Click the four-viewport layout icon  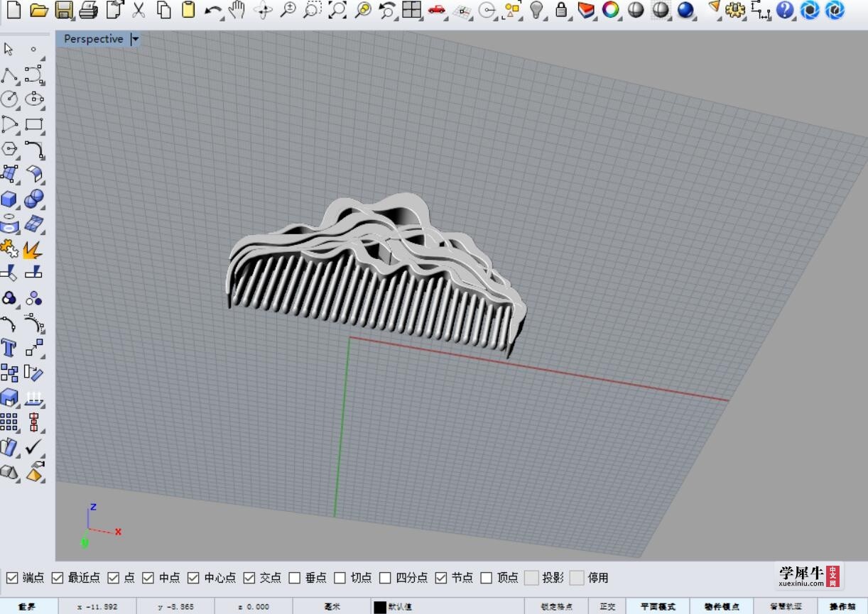pos(411,10)
